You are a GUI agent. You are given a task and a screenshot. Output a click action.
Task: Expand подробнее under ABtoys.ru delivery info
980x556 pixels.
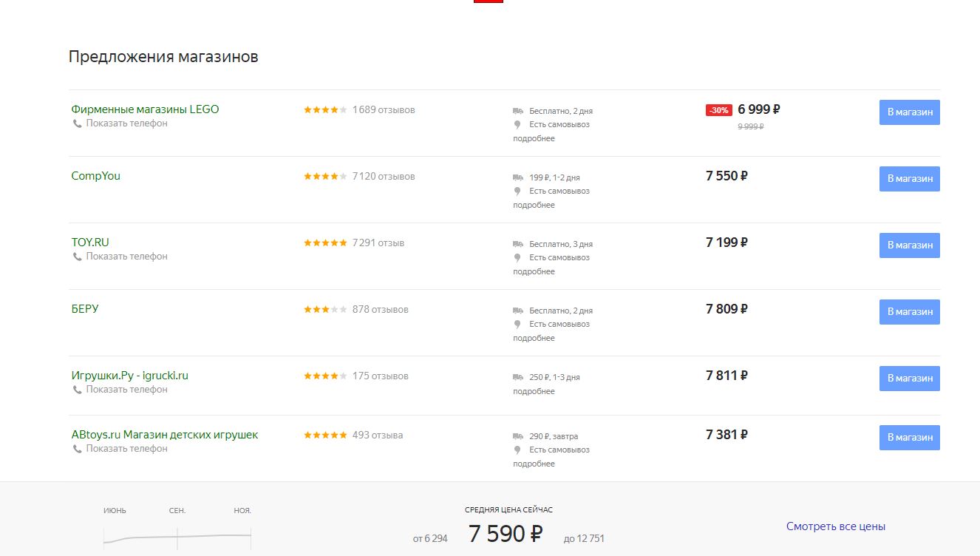[534, 464]
